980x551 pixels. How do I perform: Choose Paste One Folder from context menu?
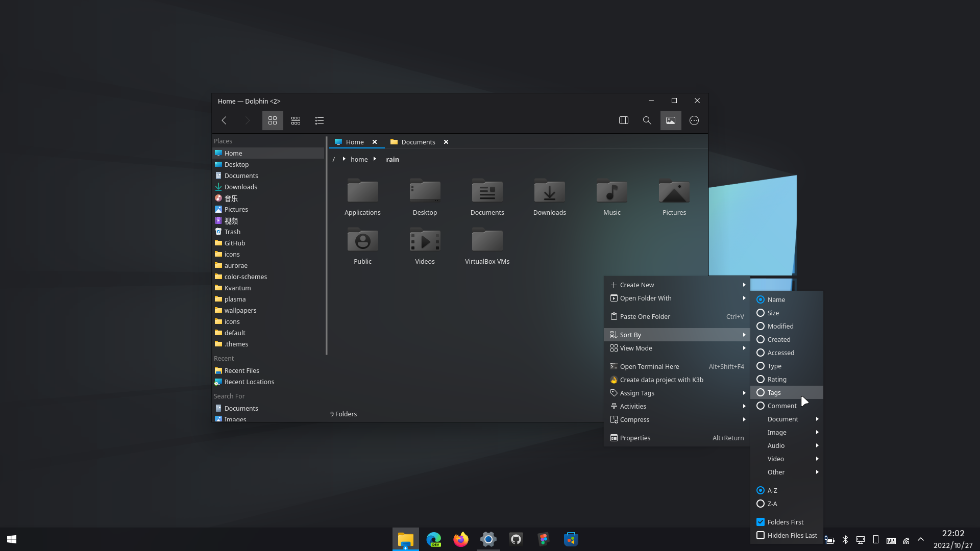[677, 316]
